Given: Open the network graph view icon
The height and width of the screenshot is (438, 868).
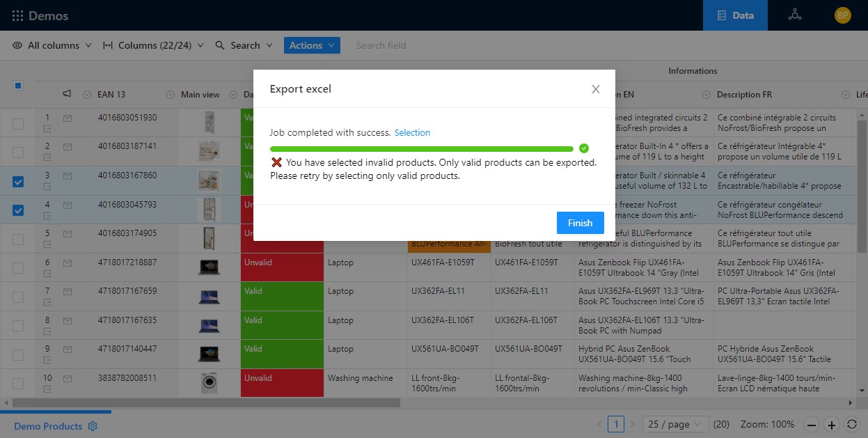Looking at the screenshot, I should tap(794, 15).
